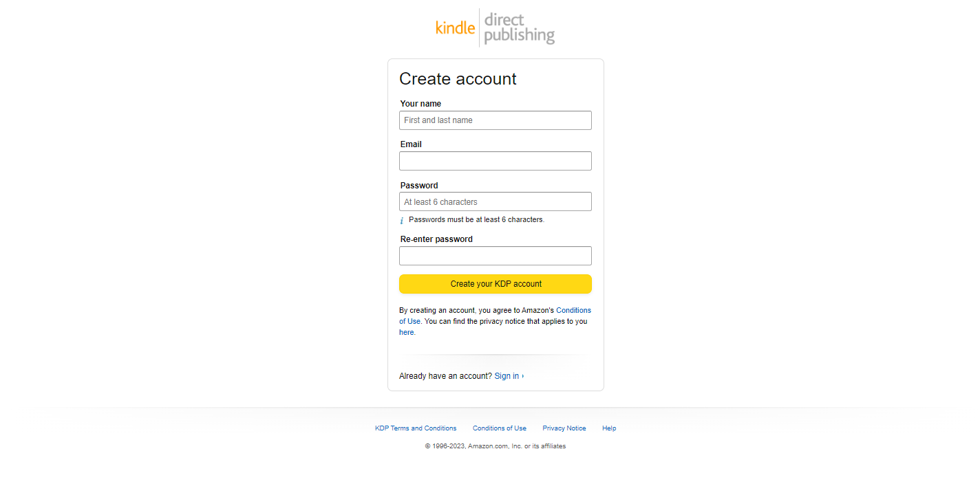Click the blue info icon beside password hint
The image size is (980, 504).
pos(401,221)
